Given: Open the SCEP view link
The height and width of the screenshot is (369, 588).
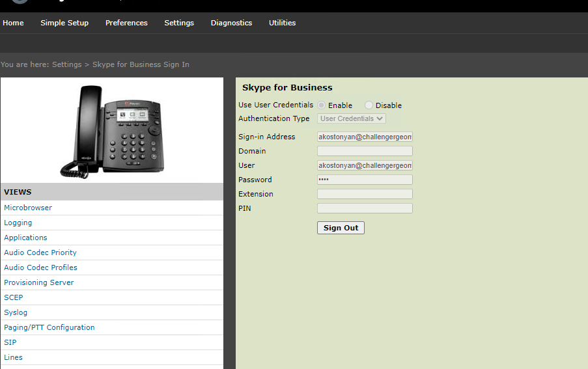Looking at the screenshot, I should 14,297.
